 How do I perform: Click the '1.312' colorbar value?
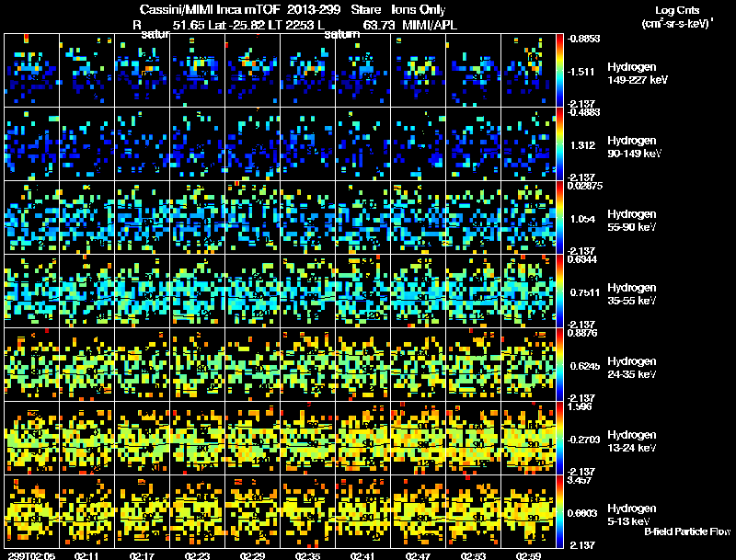[582, 145]
